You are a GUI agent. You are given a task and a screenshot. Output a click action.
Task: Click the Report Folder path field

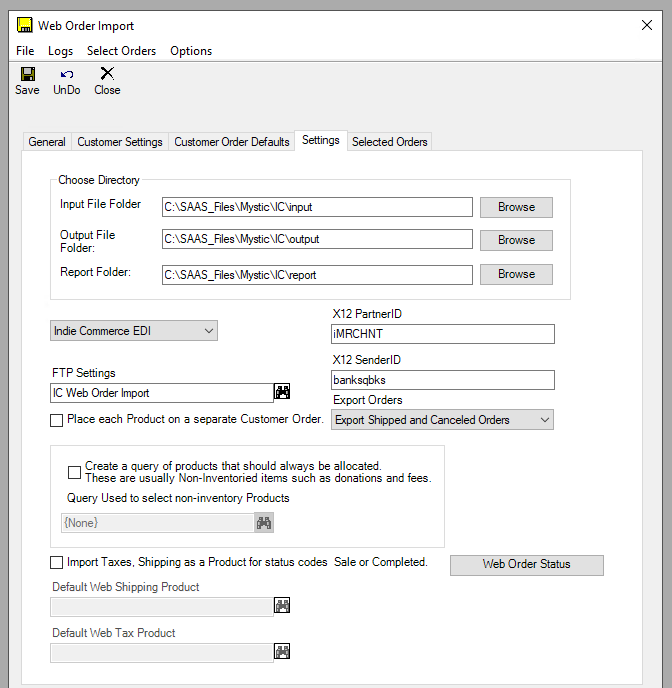point(317,275)
